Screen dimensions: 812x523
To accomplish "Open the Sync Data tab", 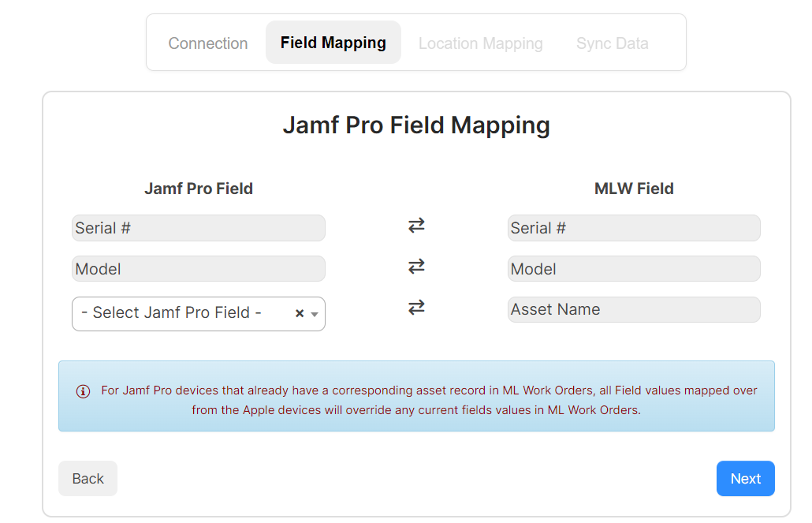I will click(x=612, y=43).
